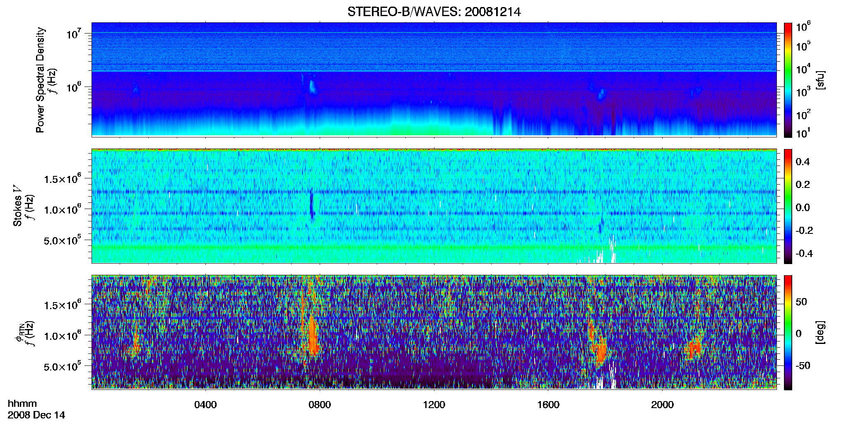Click the 1600 time axis label
Screen dimensions: 868x447
(548, 405)
